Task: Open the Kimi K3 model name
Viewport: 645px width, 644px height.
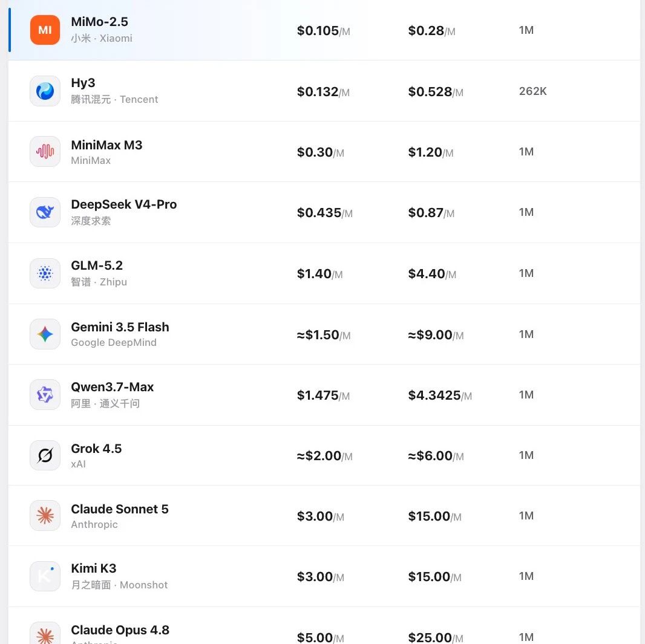Action: click(94, 568)
